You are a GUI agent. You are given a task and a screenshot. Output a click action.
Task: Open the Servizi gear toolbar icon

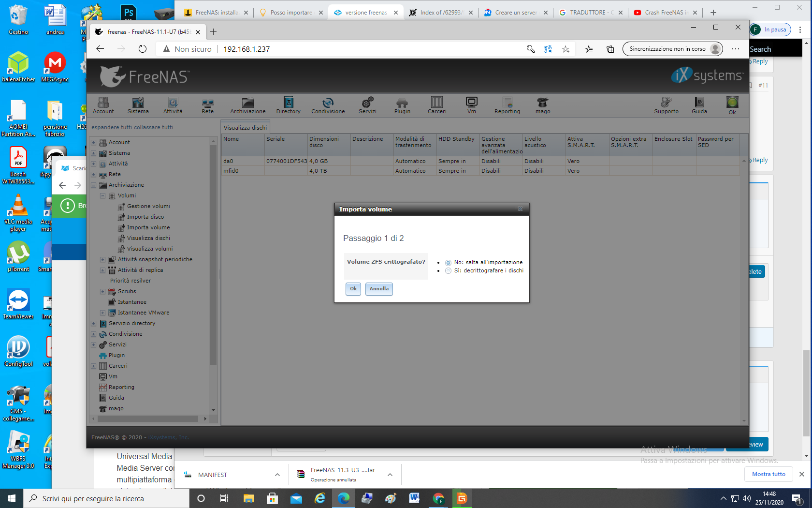pos(367,105)
